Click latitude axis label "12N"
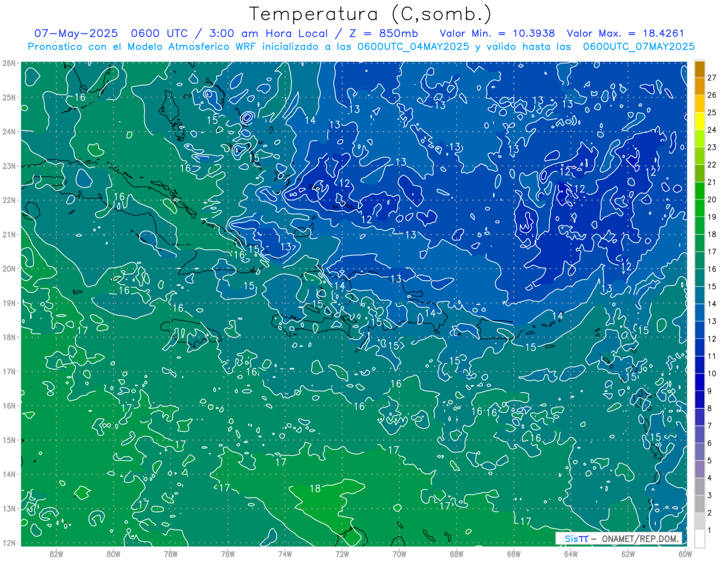728x562 pixels. coord(9,543)
